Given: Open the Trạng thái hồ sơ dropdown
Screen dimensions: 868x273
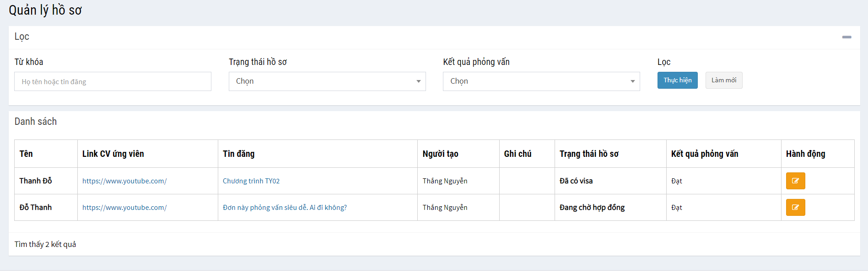Looking at the screenshot, I should pos(327,81).
